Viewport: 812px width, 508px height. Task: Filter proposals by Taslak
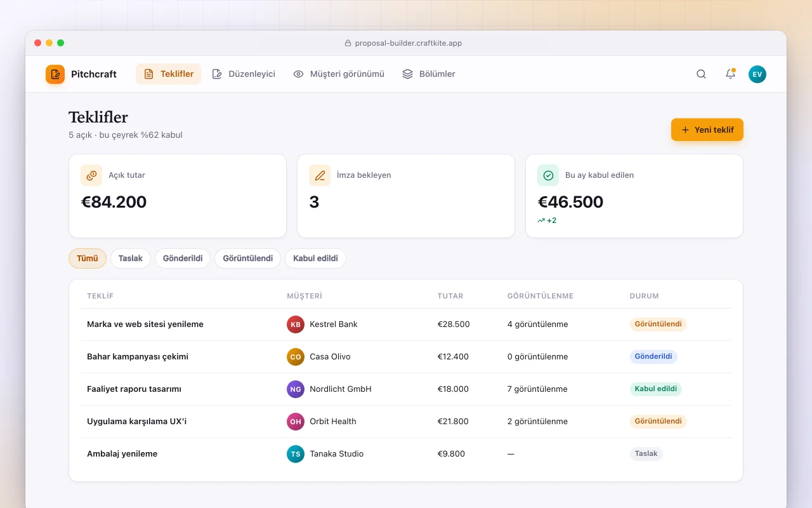click(x=131, y=258)
